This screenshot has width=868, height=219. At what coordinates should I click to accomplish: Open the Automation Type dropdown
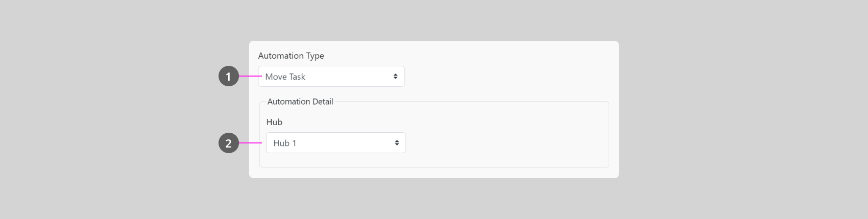331,77
